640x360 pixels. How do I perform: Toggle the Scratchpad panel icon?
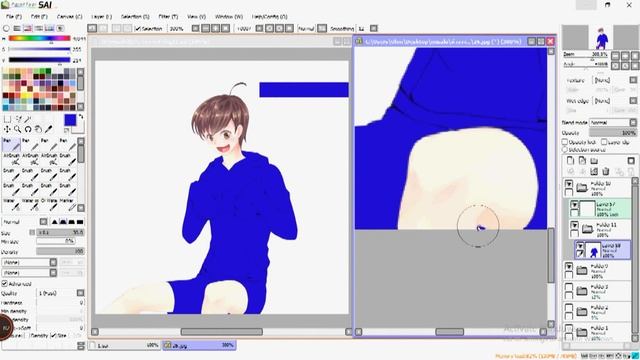tap(60, 29)
